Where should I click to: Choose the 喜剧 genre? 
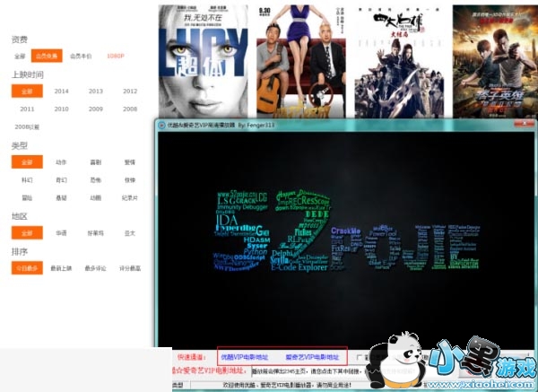click(96, 162)
